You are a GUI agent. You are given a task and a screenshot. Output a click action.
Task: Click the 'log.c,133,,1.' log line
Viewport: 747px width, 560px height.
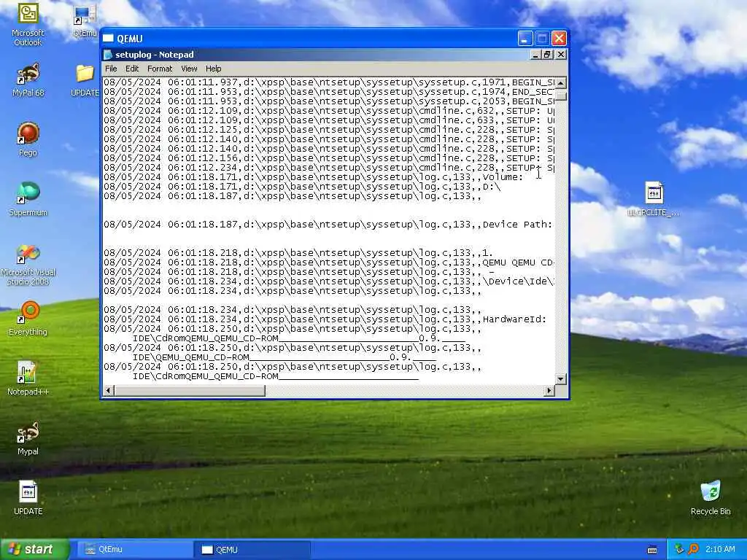[298, 253]
